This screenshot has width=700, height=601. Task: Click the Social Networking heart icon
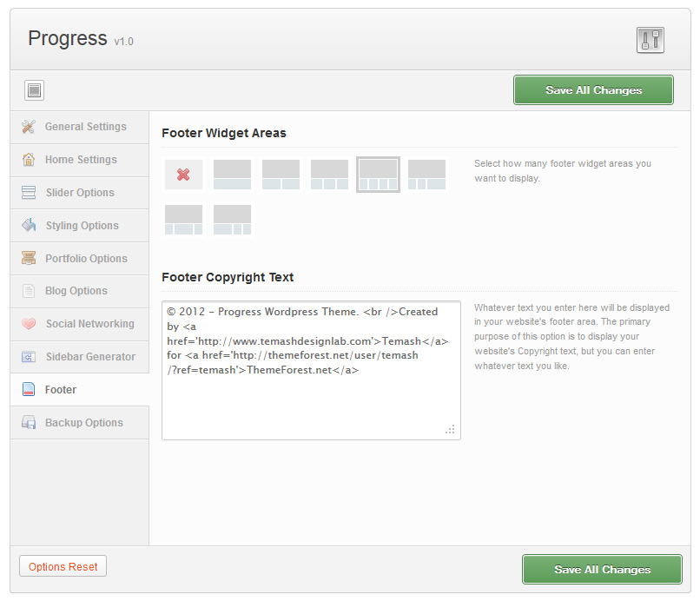(29, 324)
